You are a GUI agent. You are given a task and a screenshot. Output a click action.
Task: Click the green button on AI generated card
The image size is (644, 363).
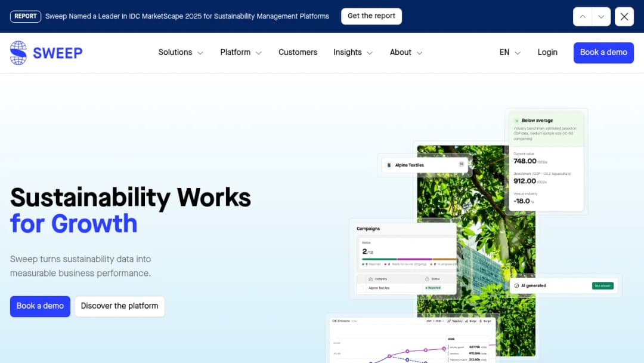click(x=602, y=286)
